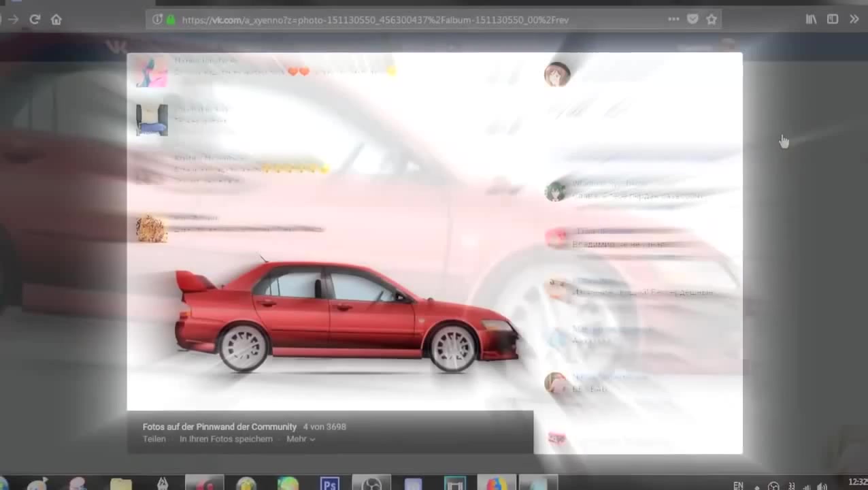Open the system volume speaker icon
Screen dimensions: 868x490
pyautogui.click(x=822, y=486)
